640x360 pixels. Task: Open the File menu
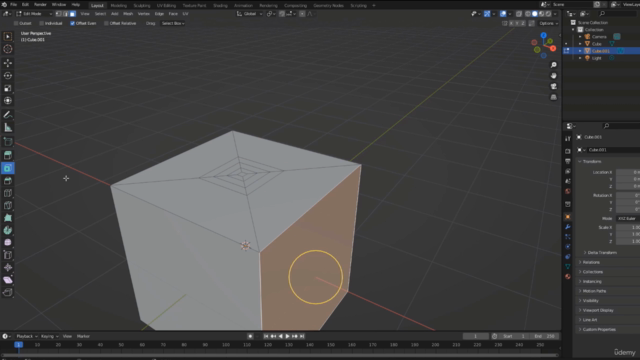[x=13, y=5]
